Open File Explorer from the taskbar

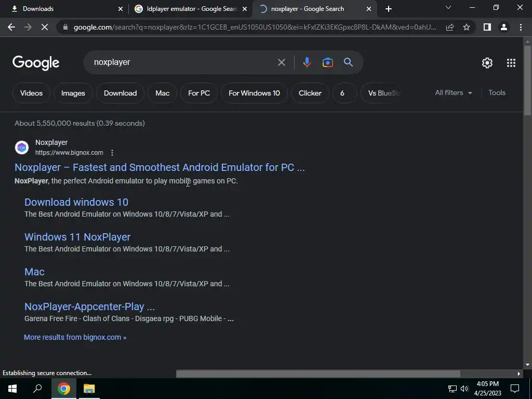(x=89, y=389)
